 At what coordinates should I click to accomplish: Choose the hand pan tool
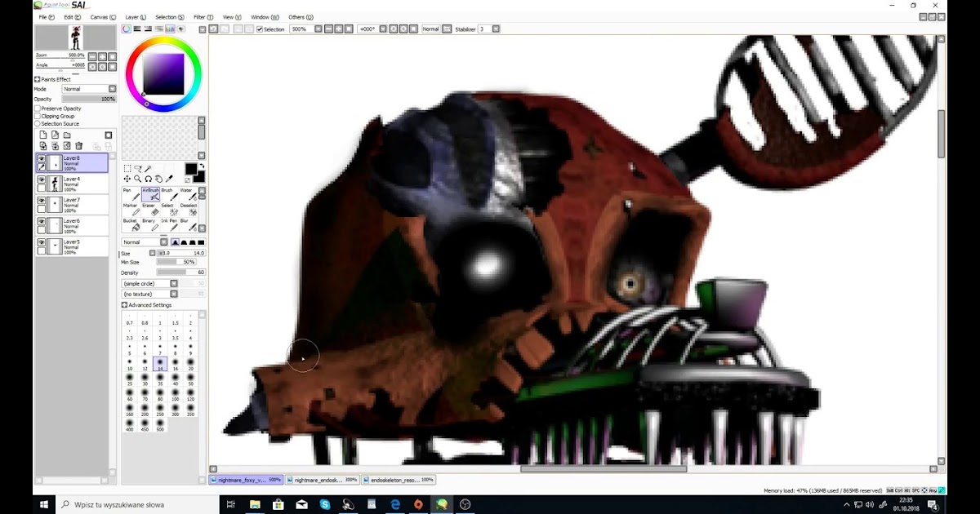pyautogui.click(x=158, y=179)
